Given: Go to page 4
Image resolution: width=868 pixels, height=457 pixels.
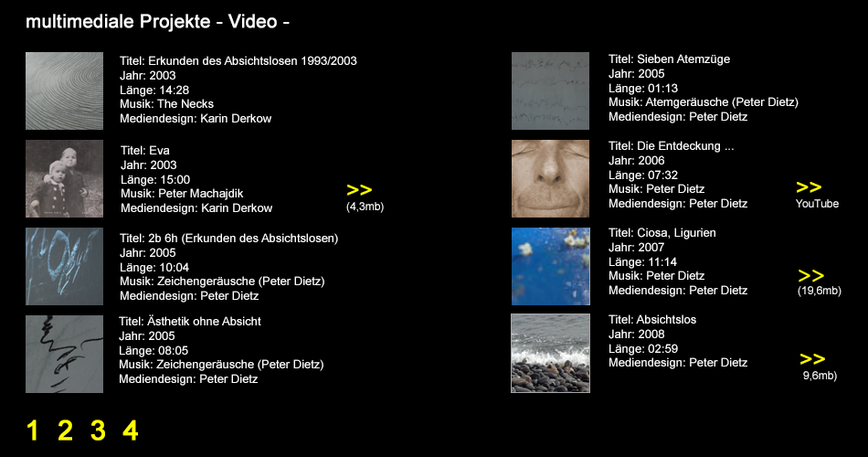Looking at the screenshot, I should (130, 430).
